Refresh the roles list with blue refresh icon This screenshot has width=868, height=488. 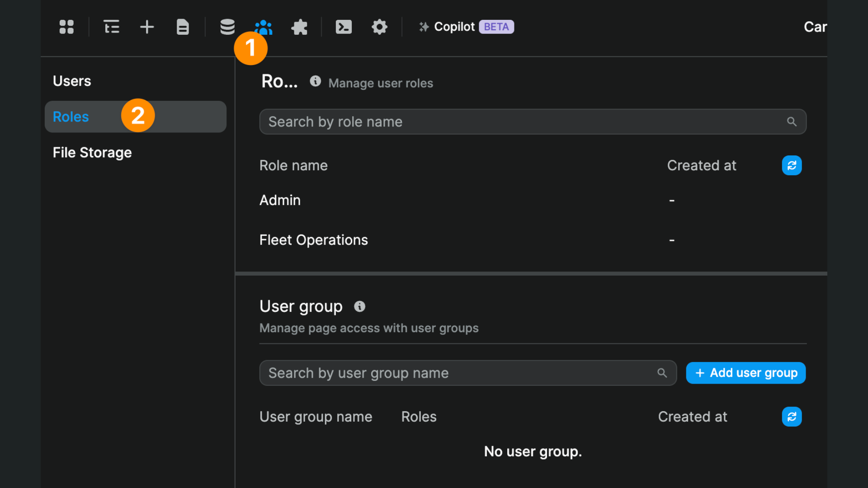(792, 165)
